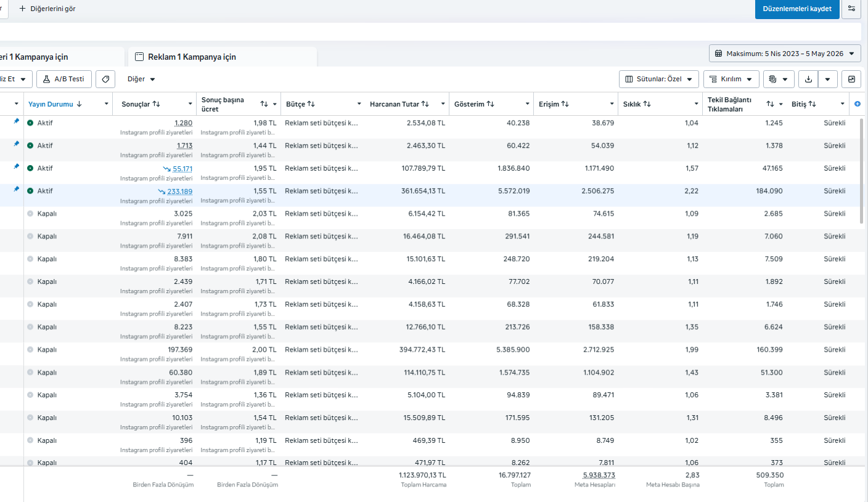
Task: Click the pin icon on the first Aktif row
Action: (x=17, y=121)
